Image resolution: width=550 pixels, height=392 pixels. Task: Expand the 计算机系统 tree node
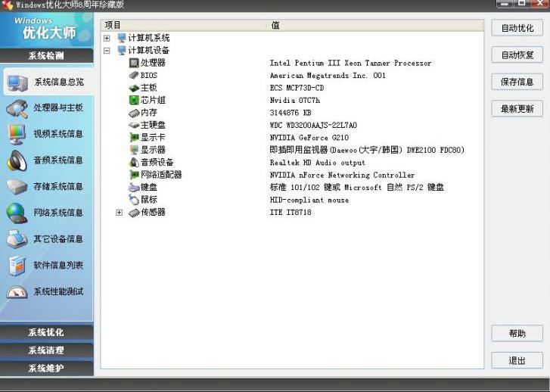pyautogui.click(x=107, y=38)
